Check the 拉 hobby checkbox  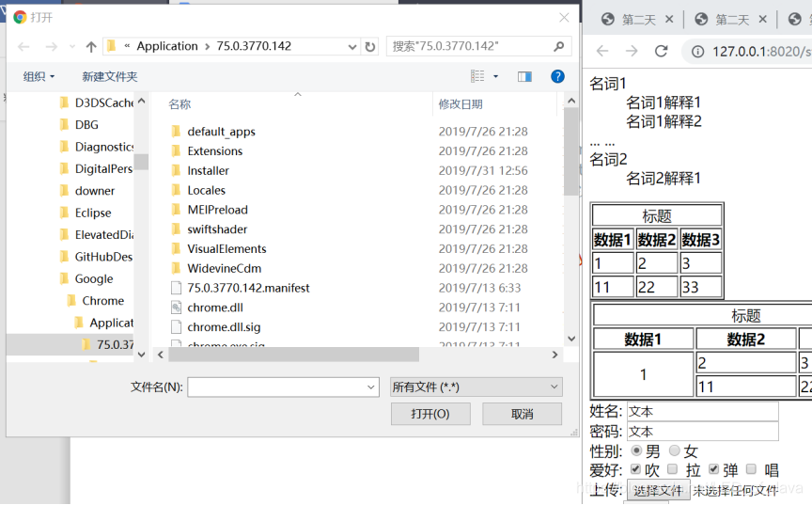click(673, 469)
